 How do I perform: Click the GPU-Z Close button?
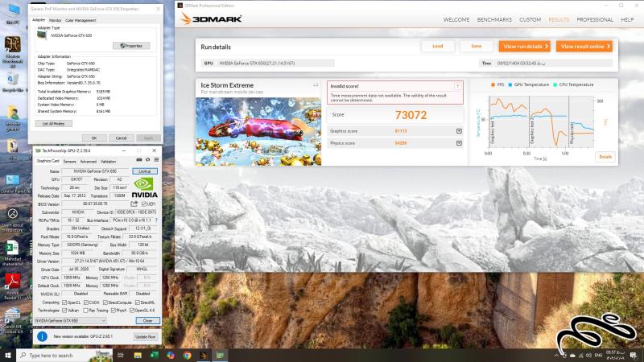pyautogui.click(x=147, y=320)
